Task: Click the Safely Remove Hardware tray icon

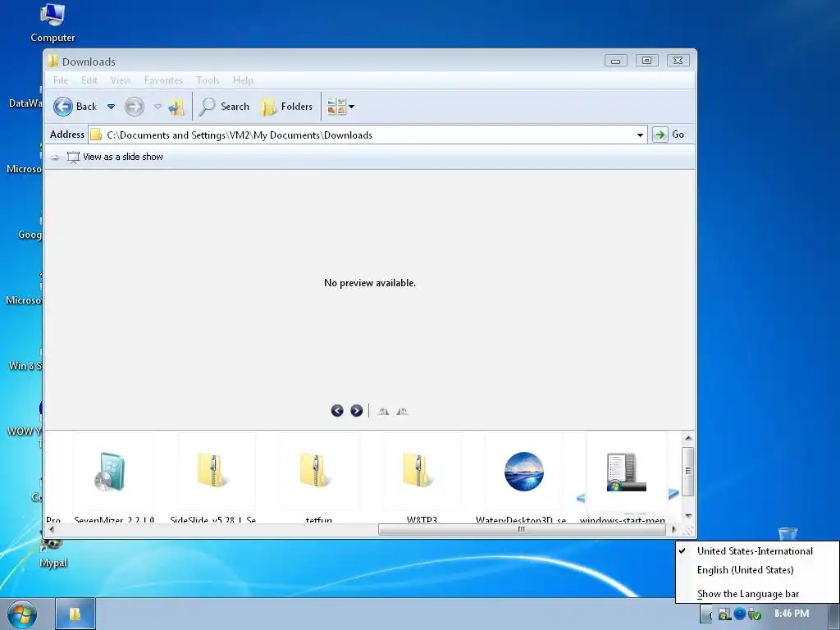Action: [x=755, y=614]
